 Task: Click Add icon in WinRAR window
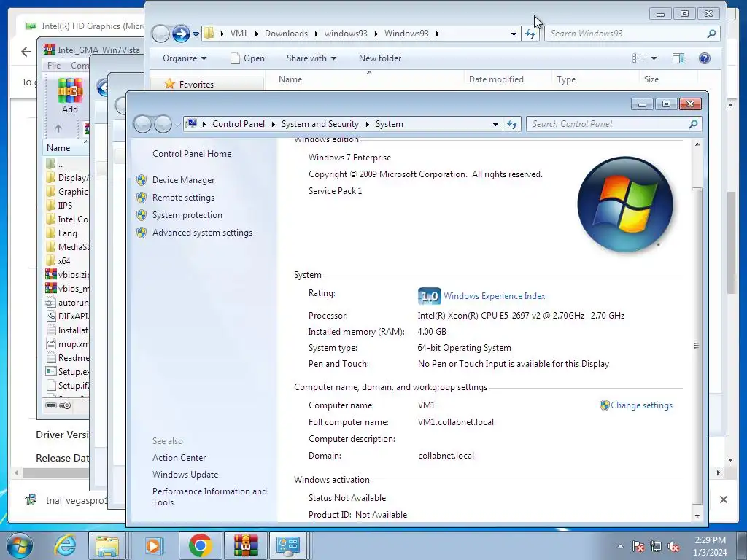(70, 96)
